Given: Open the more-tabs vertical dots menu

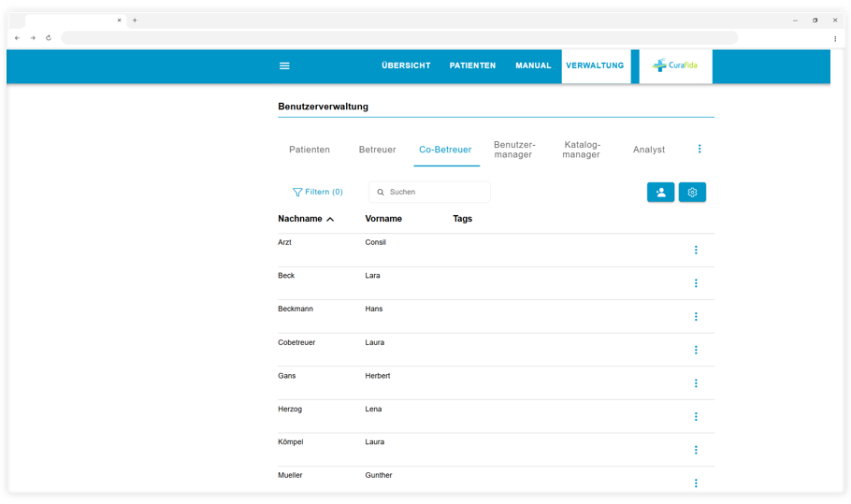Looking at the screenshot, I should 700,149.
